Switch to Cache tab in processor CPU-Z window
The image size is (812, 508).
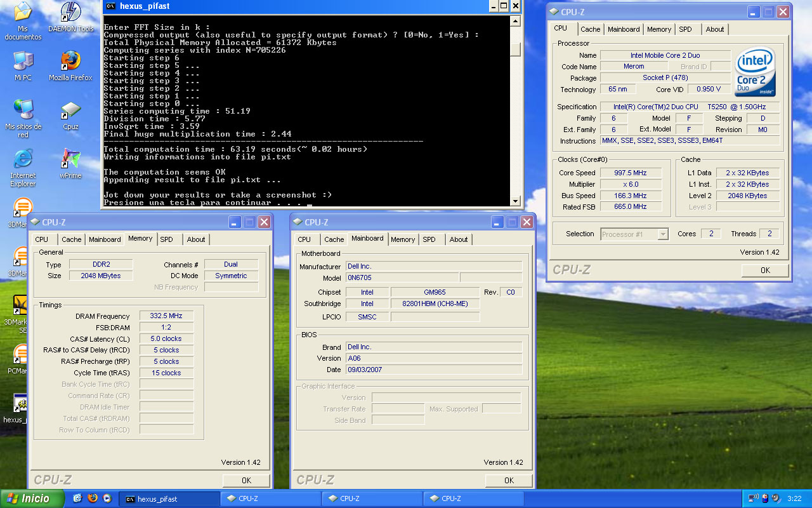590,29
